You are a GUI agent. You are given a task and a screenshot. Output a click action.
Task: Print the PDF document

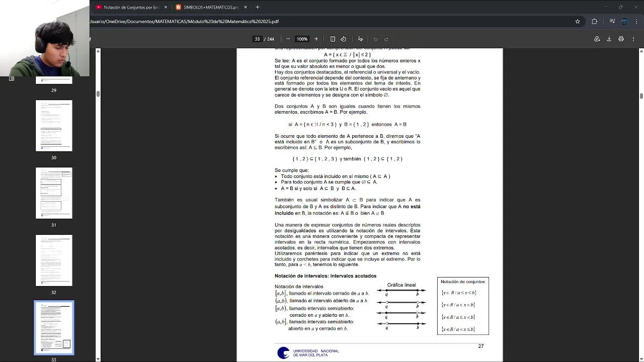(x=621, y=39)
